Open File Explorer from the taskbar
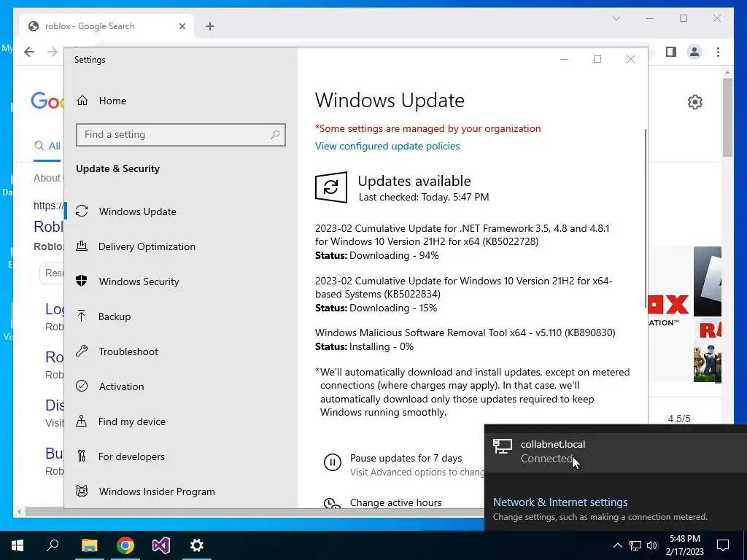The image size is (747, 560). pos(89,545)
